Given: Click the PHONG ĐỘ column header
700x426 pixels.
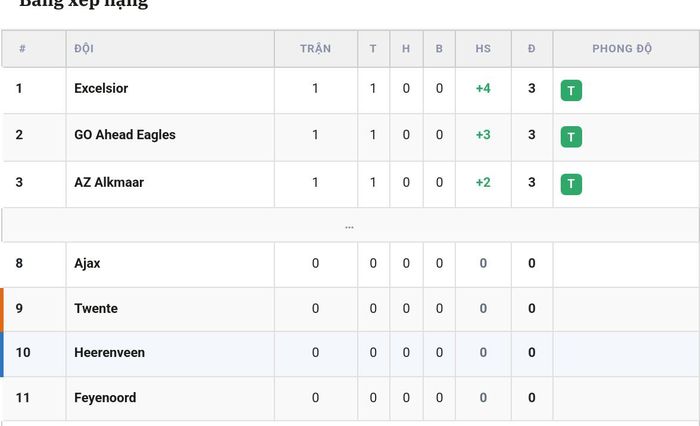Looking at the screenshot, I should 622,48.
